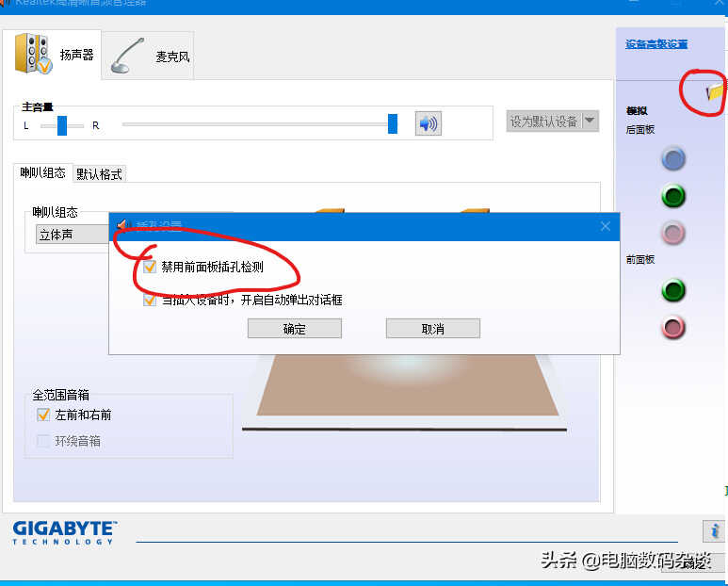The height and width of the screenshot is (586, 728).
Task: Click the microphone tab icon
Action: tap(127, 57)
